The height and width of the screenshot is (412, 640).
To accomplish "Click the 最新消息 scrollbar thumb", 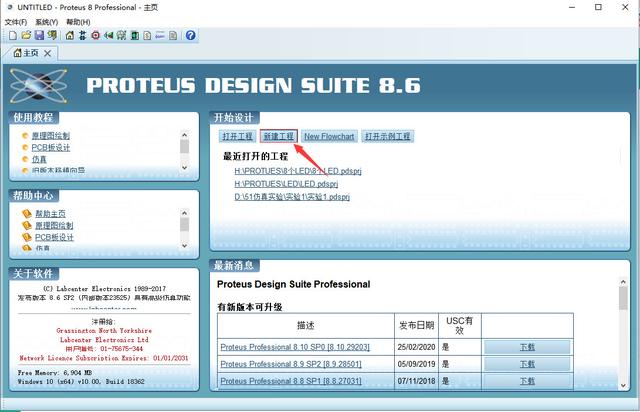I will point(623,298).
